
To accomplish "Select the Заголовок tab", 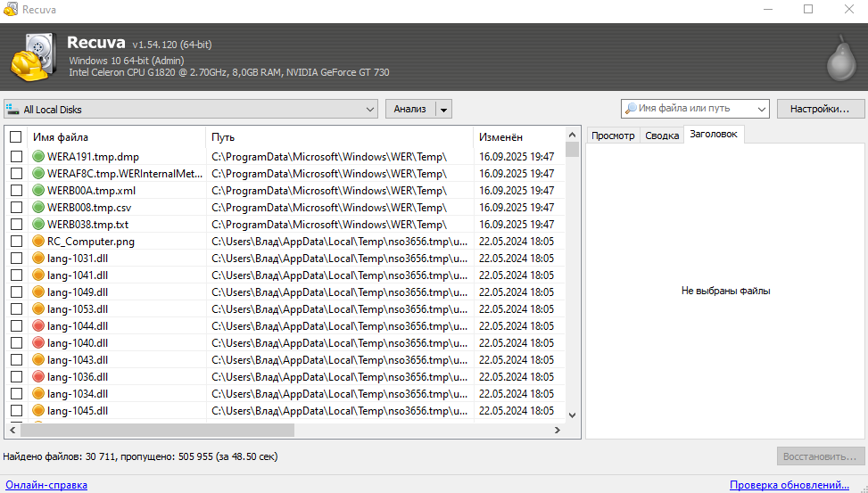I will click(714, 134).
